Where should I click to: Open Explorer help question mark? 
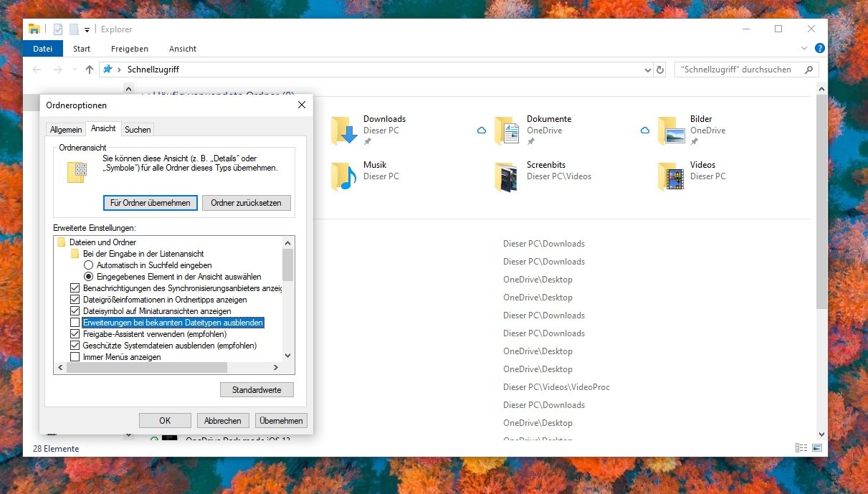tap(820, 48)
